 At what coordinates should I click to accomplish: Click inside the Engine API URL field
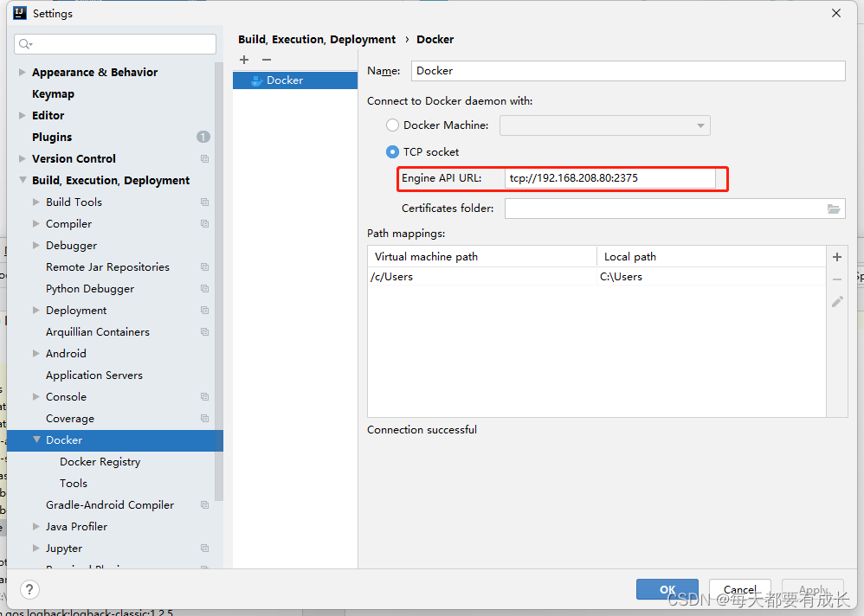pos(615,179)
